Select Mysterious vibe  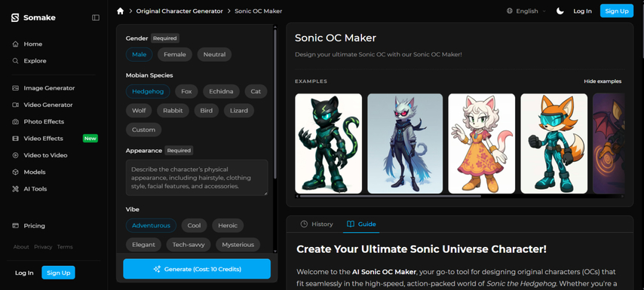(238, 245)
